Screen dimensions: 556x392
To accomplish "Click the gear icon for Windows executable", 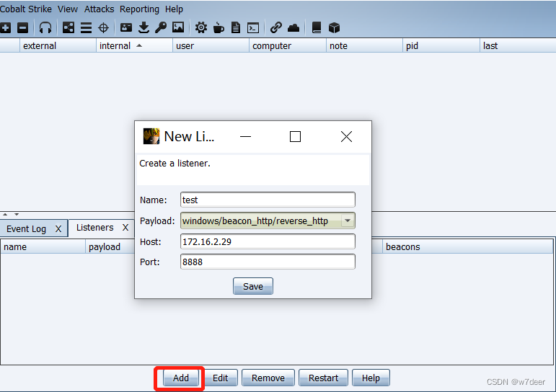I will point(201,27).
